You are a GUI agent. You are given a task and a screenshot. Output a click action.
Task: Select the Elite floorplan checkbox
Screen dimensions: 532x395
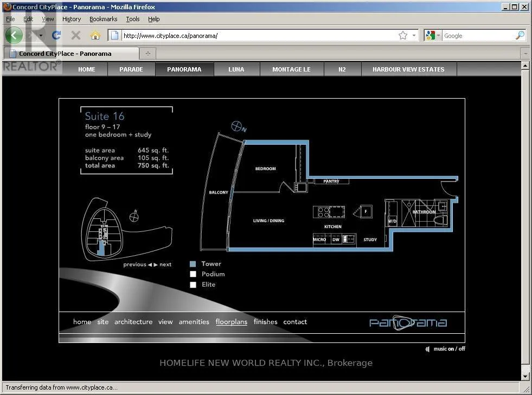pyautogui.click(x=193, y=284)
